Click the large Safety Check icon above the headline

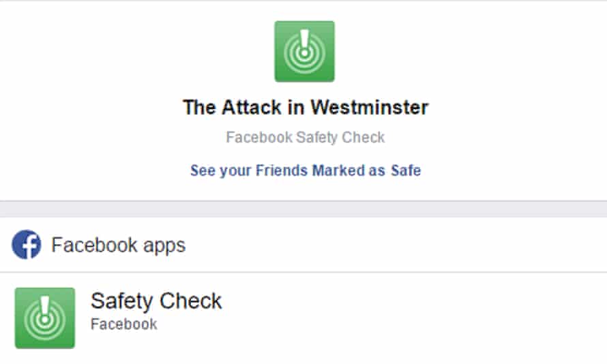point(304,51)
